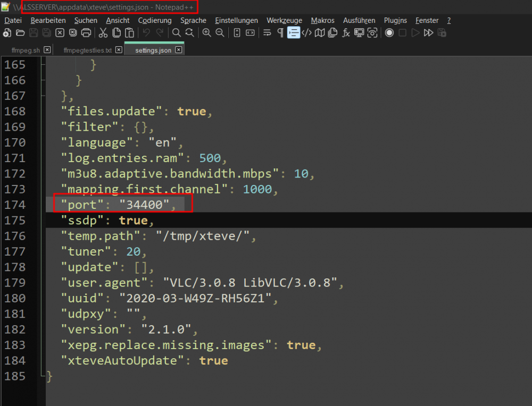Switch to the ffmpegtestlies.txt tab

[88, 50]
